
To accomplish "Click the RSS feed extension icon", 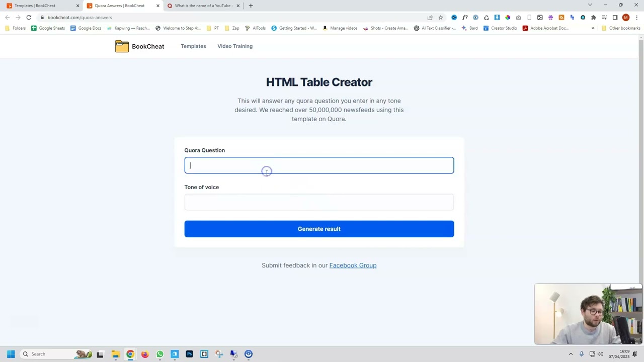I will point(561,18).
